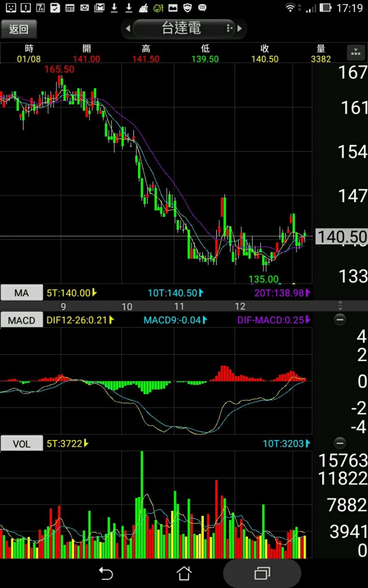This screenshot has width=368, height=588.
Task: Expand DIF-MACD:0.25 setting arrow
Action: [x=308, y=320]
